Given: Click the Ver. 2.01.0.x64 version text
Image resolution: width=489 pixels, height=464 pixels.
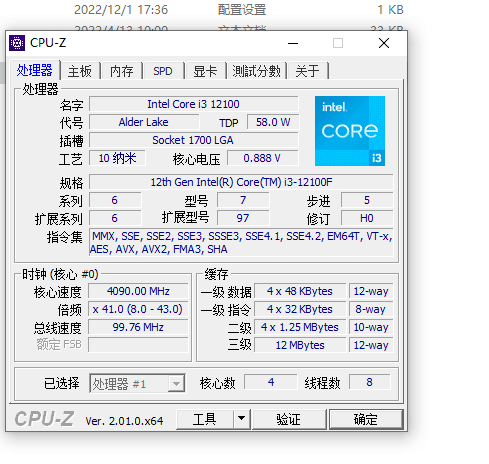Looking at the screenshot, I should point(124,421).
